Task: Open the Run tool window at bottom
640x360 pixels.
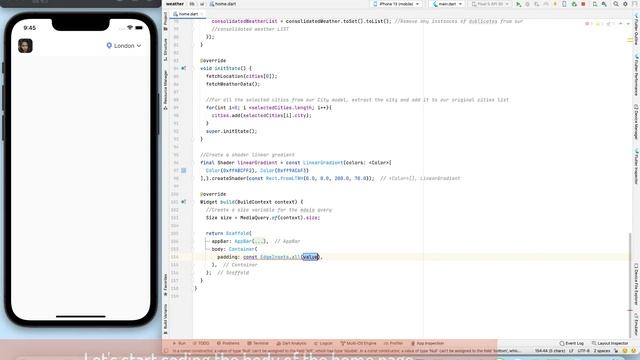Action: coord(179,343)
